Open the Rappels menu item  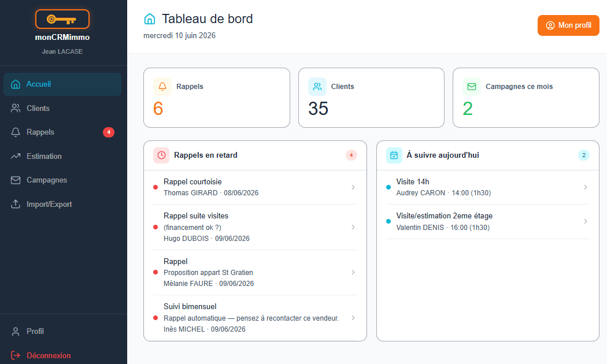[x=62, y=132]
